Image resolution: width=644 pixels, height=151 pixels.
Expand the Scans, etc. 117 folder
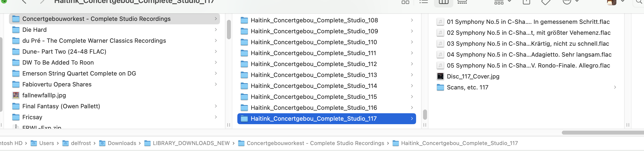pyautogui.click(x=615, y=87)
